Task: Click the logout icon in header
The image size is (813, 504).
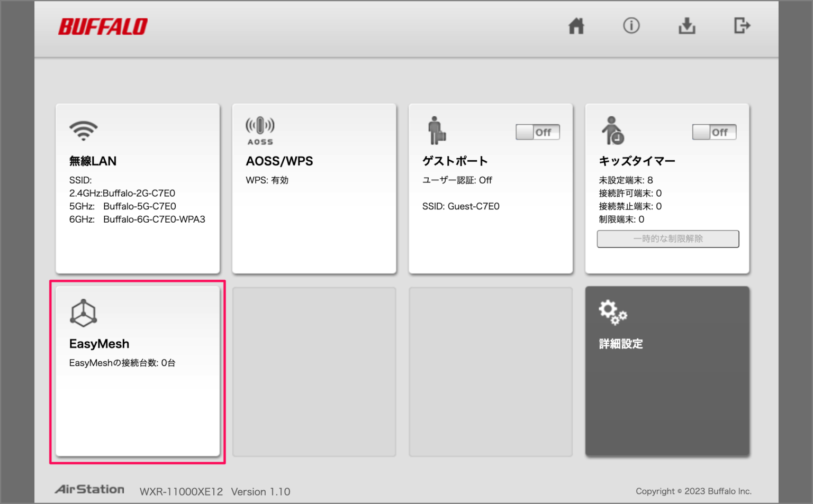Action: point(742,26)
